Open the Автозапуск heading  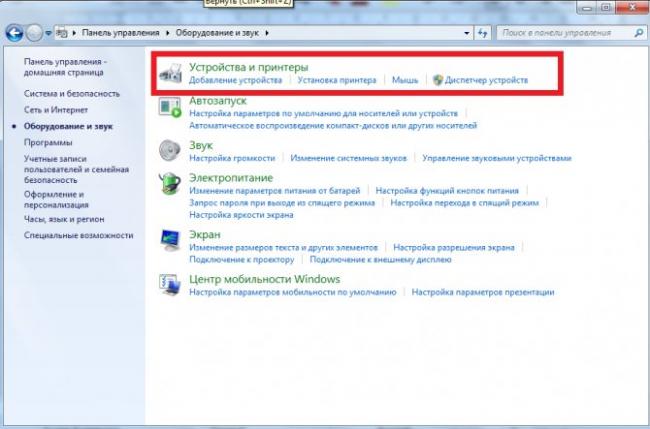[218, 101]
